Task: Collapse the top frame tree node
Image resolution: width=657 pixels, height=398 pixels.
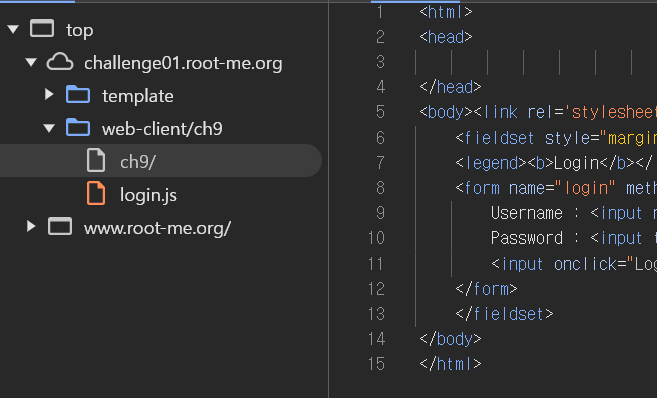Action: point(13,29)
